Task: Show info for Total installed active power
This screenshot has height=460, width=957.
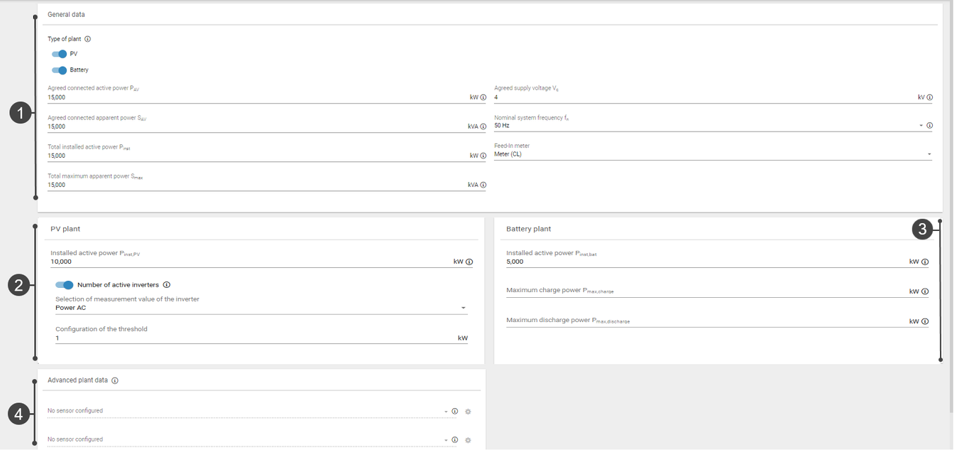Action: [483, 156]
